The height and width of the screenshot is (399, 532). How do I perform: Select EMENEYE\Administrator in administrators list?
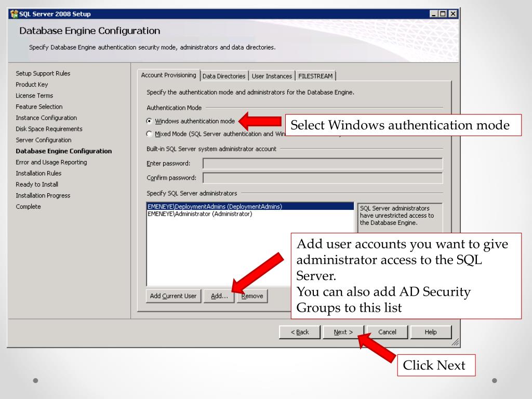point(250,214)
